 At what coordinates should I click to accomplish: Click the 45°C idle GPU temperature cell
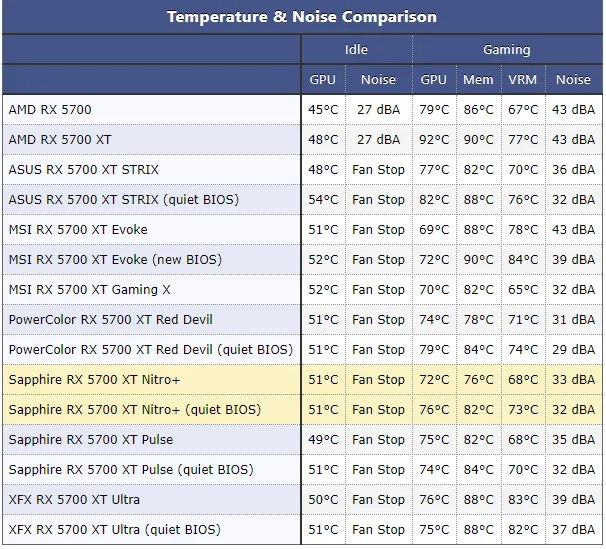point(323,109)
